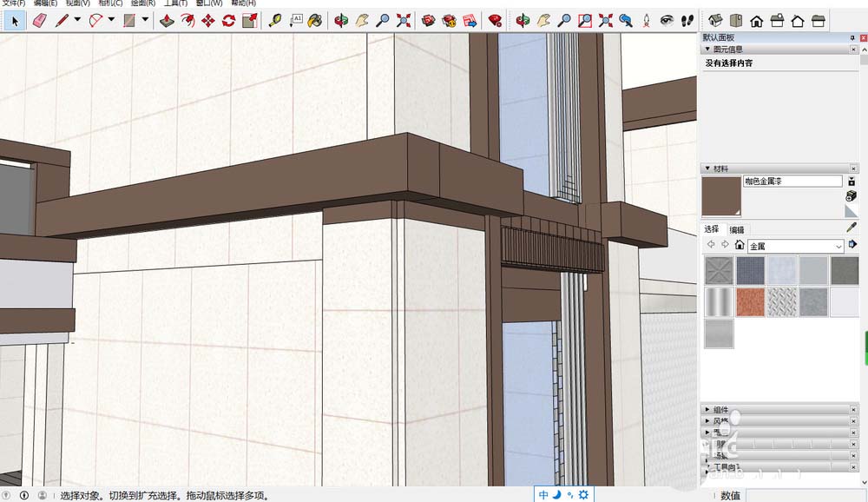Switch to the 选择 materials tab
The width and height of the screenshot is (868, 502).
[x=712, y=228]
